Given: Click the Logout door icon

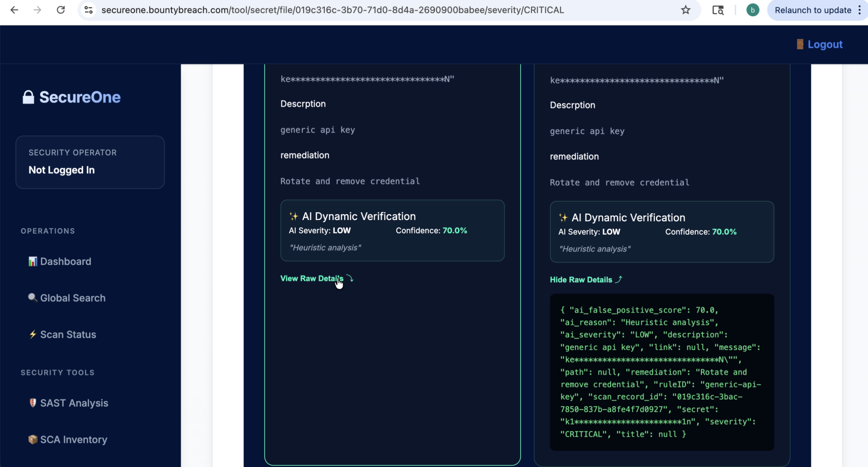Looking at the screenshot, I should 800,44.
